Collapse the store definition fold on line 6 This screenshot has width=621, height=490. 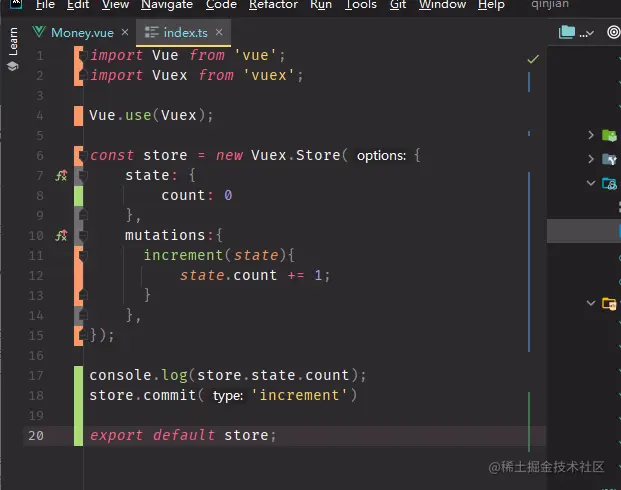coord(83,155)
